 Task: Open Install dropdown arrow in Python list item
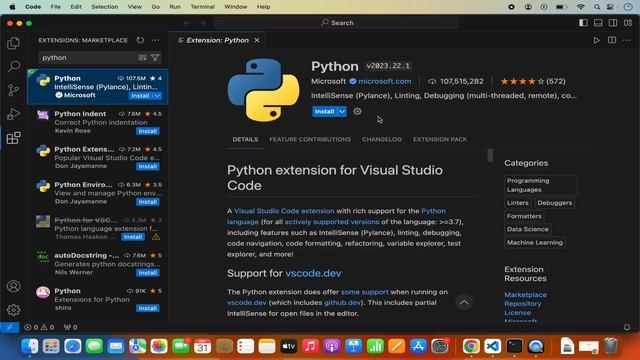157,96
